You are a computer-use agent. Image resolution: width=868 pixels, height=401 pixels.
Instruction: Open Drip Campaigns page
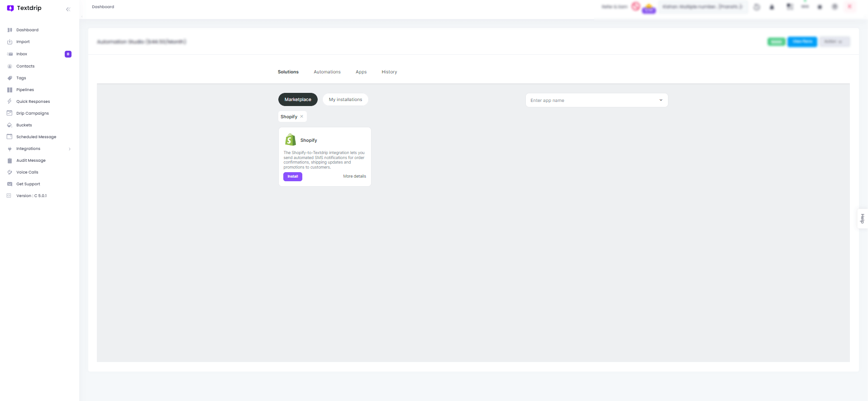[x=33, y=113]
